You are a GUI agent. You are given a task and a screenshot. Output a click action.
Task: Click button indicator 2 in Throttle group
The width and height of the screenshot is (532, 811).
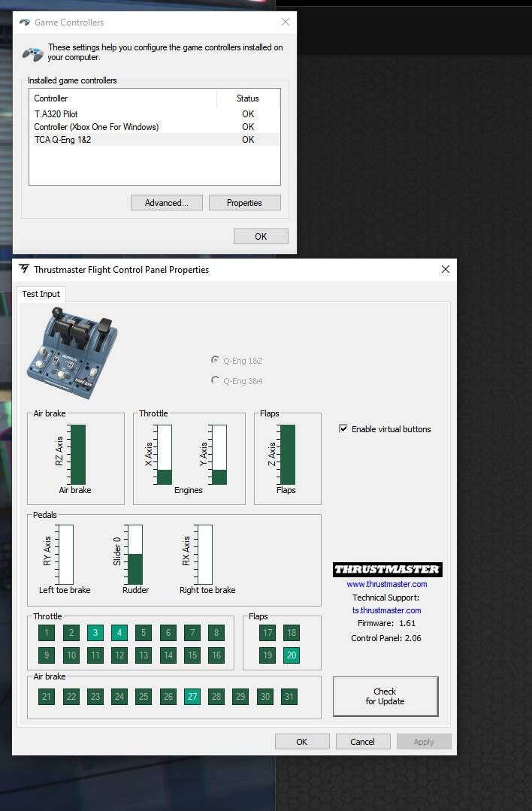[71, 632]
